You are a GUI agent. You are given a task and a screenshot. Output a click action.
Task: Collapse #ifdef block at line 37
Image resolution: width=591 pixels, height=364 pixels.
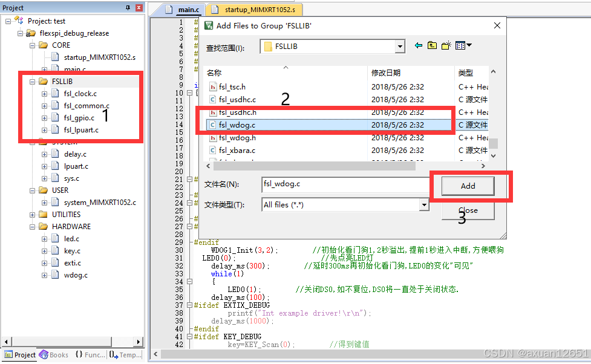point(190,305)
